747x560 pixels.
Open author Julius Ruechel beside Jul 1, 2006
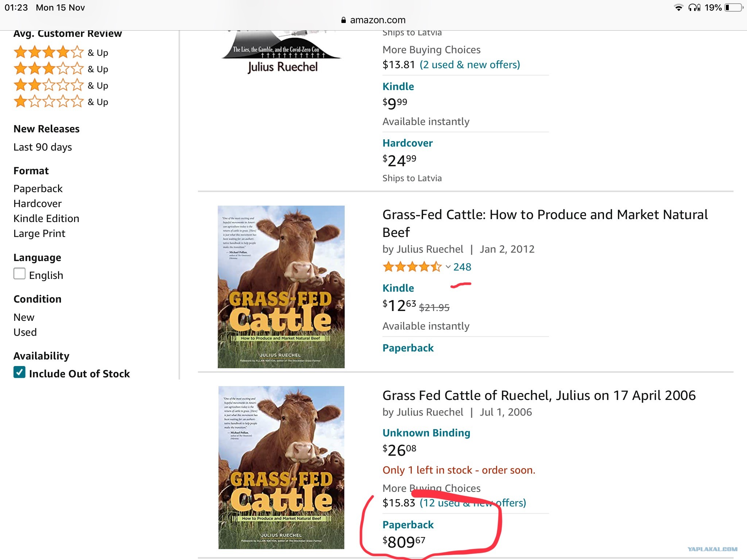pos(430,412)
